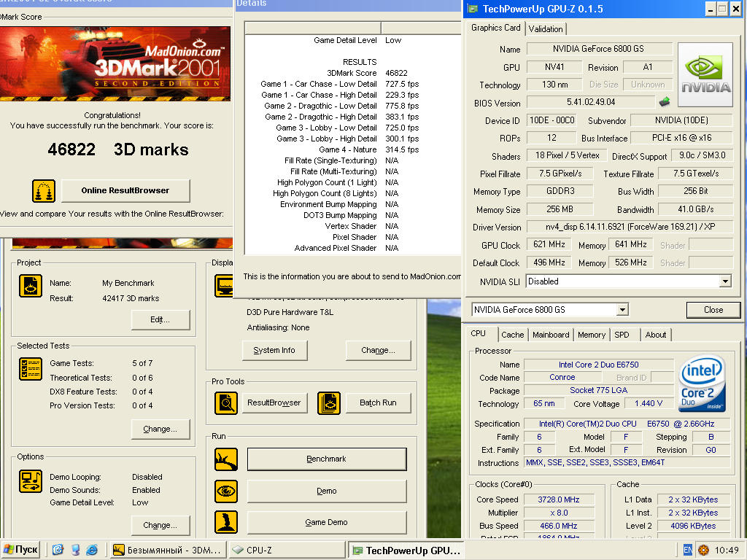Click the Internet Explorer quick launch icon
The width and height of the screenshot is (747, 560).
tap(92, 550)
